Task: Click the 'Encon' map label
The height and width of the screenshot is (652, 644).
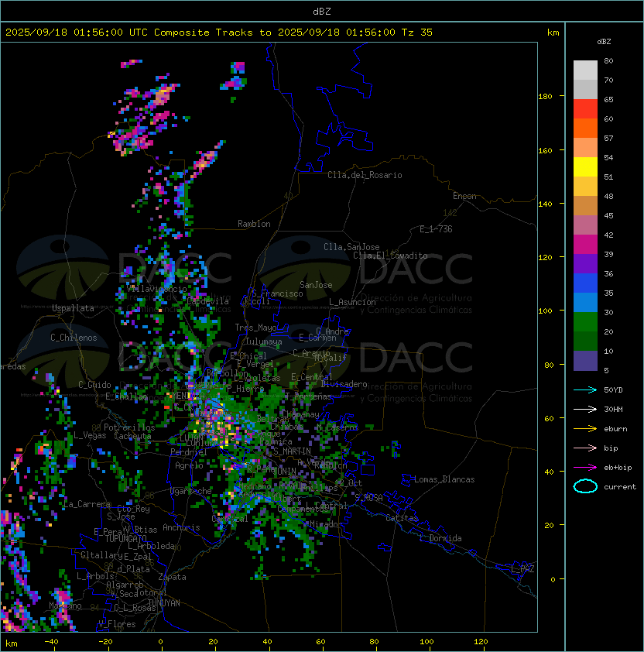Action: click(x=464, y=196)
